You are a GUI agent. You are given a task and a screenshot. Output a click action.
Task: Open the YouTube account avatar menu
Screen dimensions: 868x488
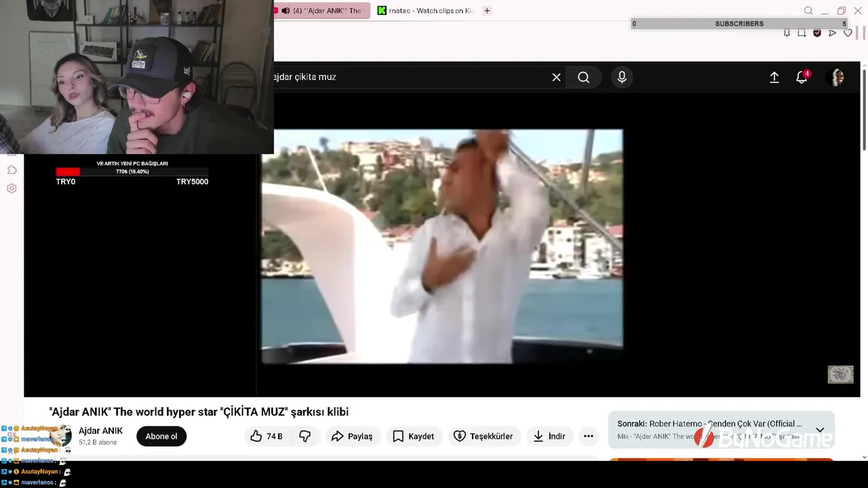[837, 77]
